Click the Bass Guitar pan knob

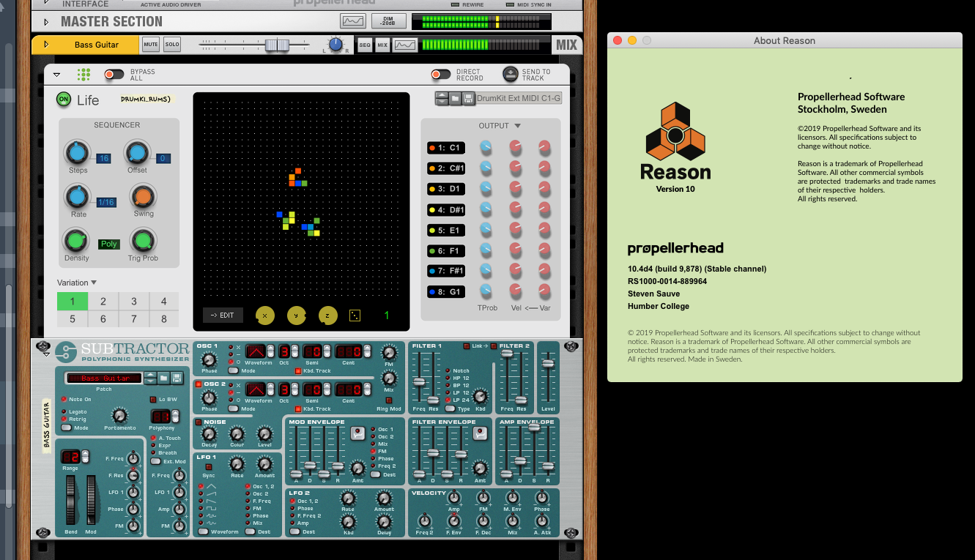click(x=335, y=45)
